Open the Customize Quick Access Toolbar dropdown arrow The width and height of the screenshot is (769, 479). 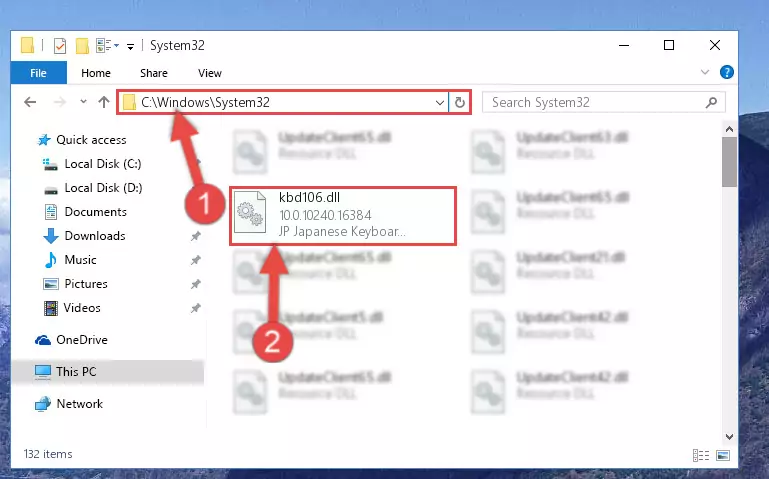[x=130, y=47]
